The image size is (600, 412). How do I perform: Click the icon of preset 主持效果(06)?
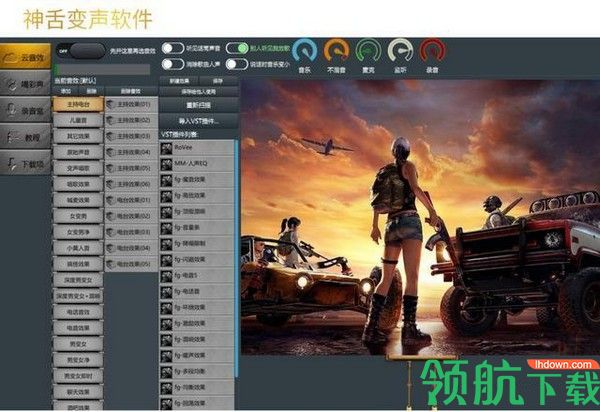[111, 184]
